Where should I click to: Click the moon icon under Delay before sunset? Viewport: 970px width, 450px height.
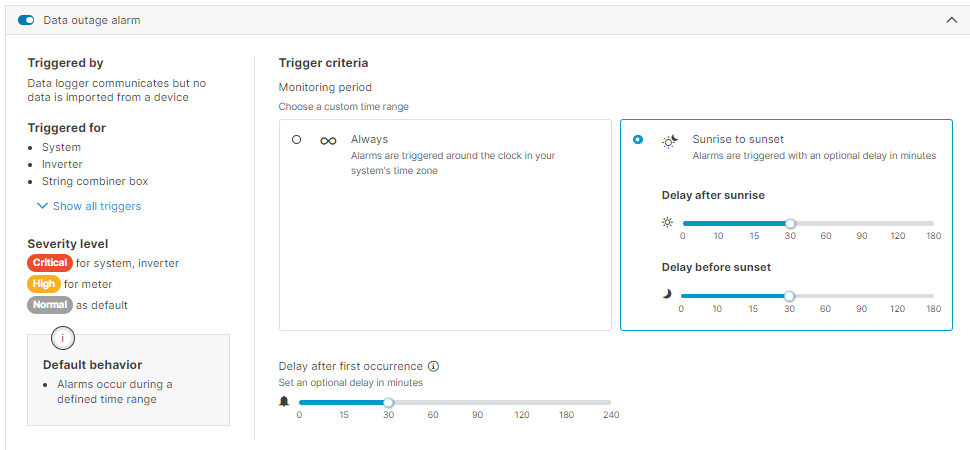(667, 295)
